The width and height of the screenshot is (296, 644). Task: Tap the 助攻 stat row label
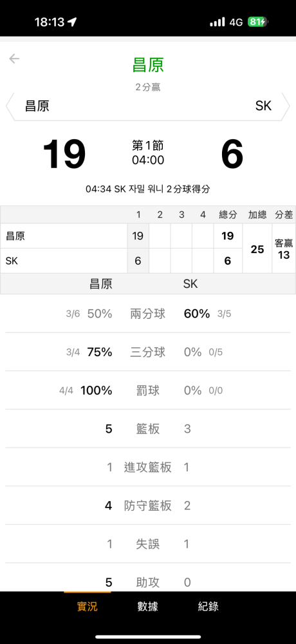coord(148,582)
